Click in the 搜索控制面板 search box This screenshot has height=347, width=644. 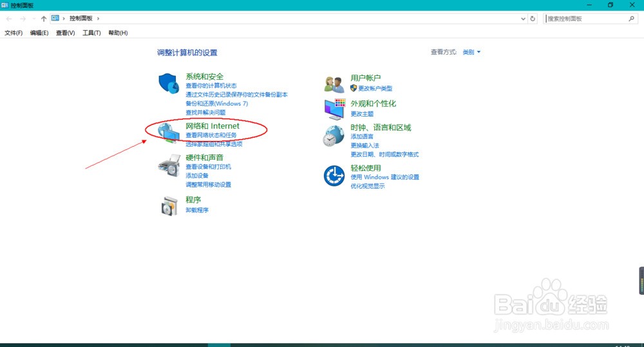pos(585,19)
